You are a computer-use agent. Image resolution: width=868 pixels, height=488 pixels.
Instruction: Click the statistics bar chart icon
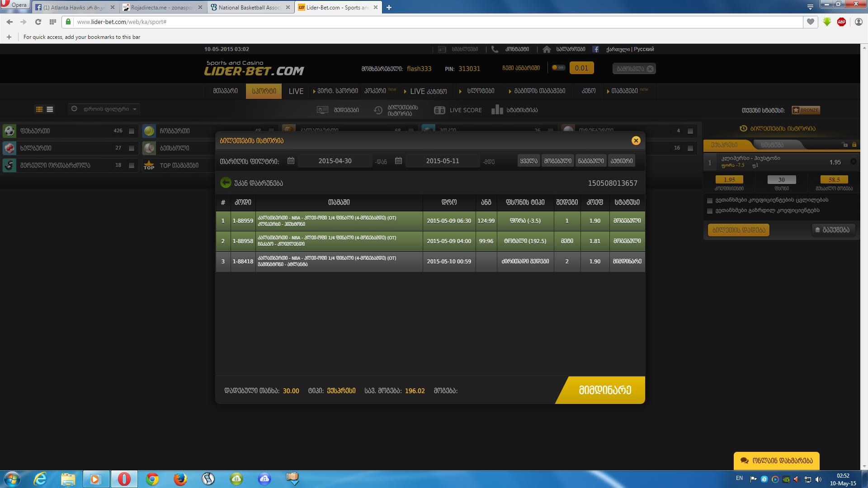[497, 110]
